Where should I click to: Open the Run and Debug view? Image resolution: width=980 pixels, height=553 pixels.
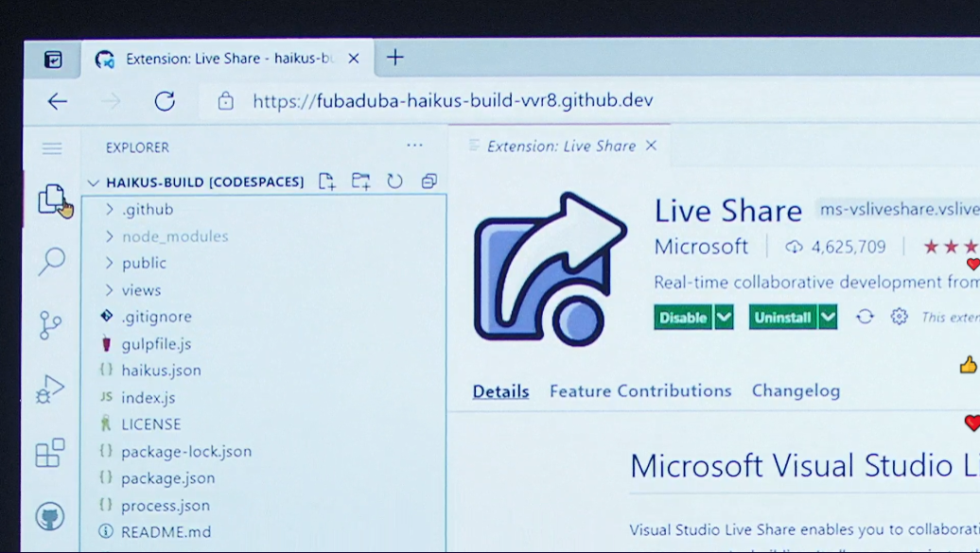51,389
